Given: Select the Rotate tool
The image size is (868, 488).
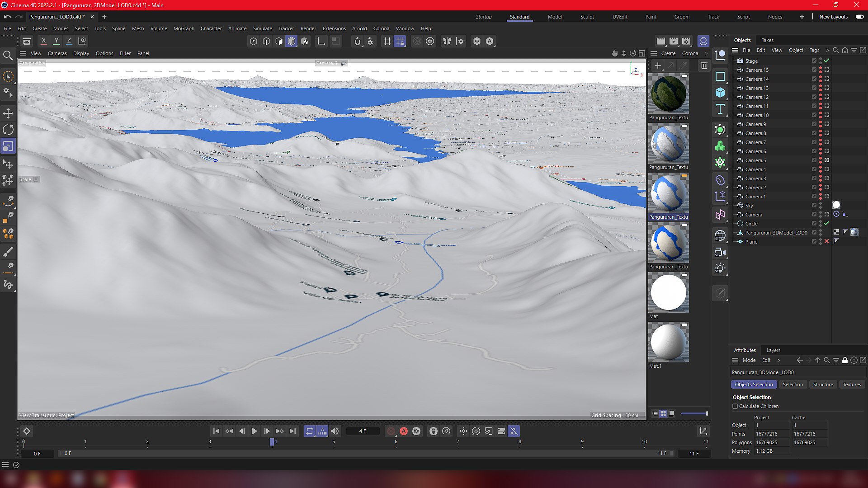Looking at the screenshot, I should [x=8, y=130].
